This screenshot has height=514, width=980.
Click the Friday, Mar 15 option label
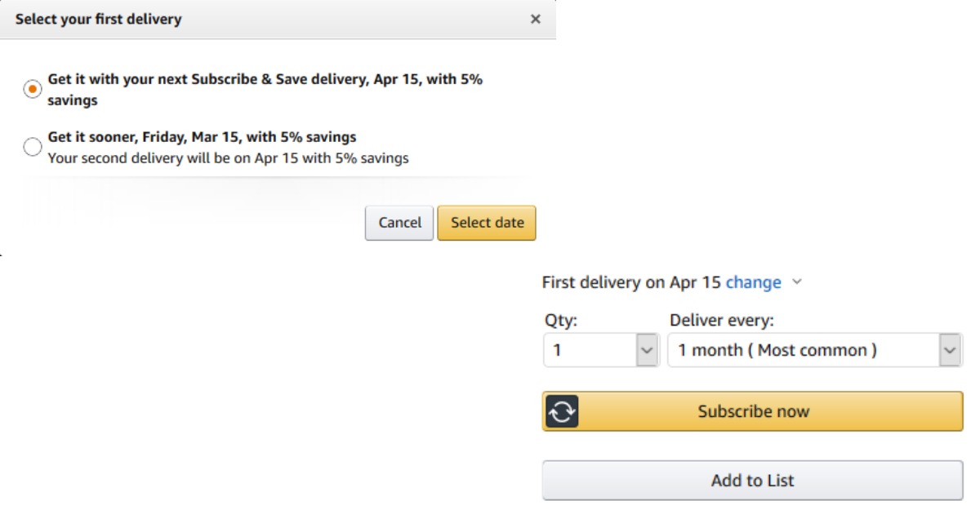pyautogui.click(x=202, y=137)
